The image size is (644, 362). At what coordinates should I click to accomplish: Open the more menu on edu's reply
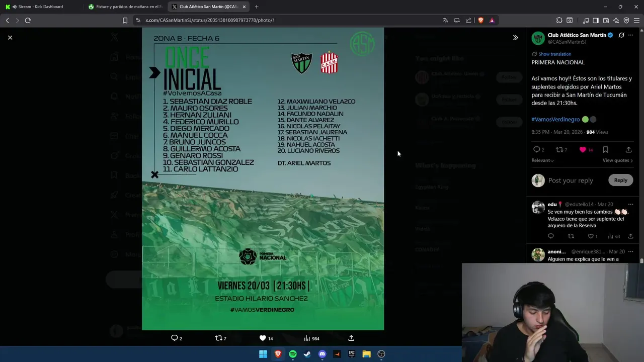631,204
